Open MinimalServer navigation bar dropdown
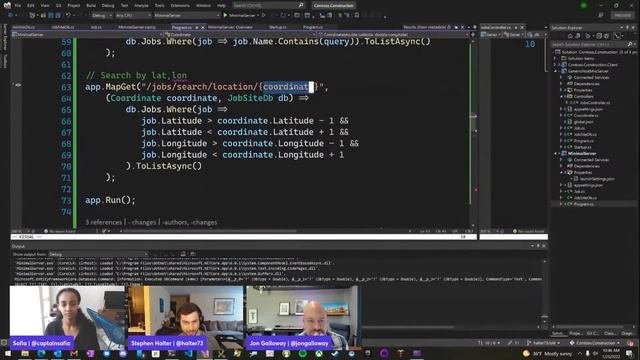Viewport: 640px width, 360px height. [87, 35]
